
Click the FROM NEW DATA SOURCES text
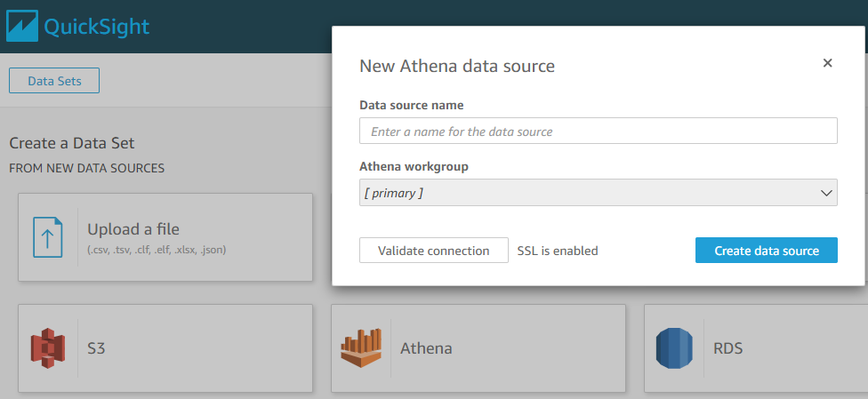pyautogui.click(x=87, y=168)
